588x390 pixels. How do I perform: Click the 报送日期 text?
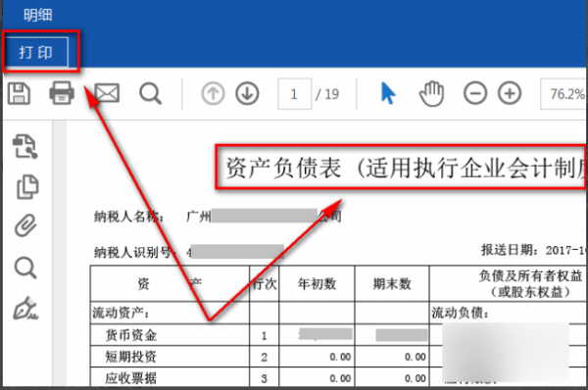[533, 250]
